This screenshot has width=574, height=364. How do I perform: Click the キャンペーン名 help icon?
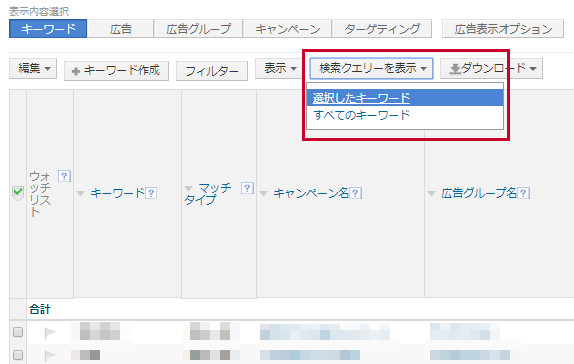[x=355, y=193]
